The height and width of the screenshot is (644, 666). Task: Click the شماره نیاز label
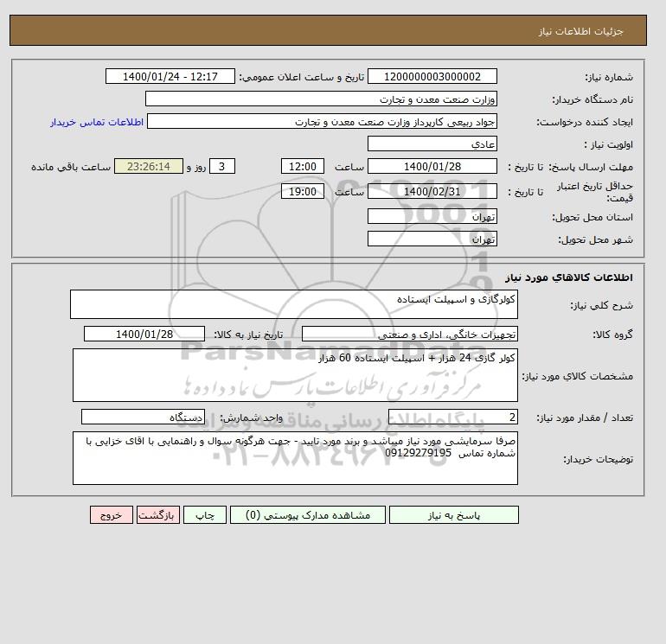(x=609, y=77)
